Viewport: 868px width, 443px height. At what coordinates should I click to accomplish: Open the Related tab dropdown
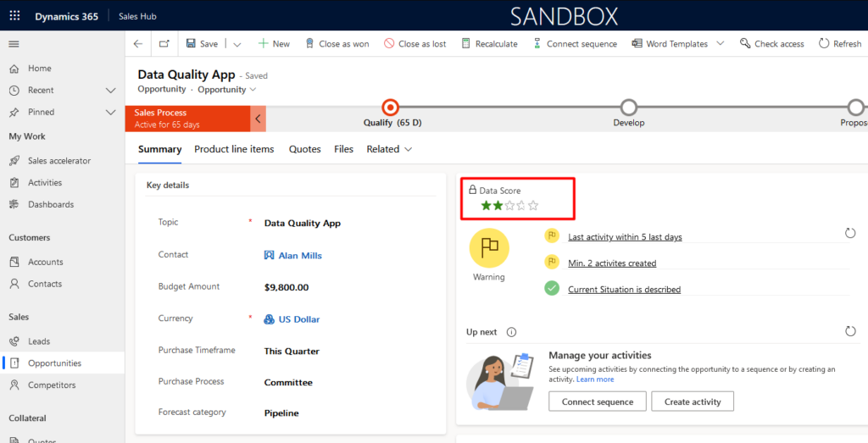click(390, 149)
